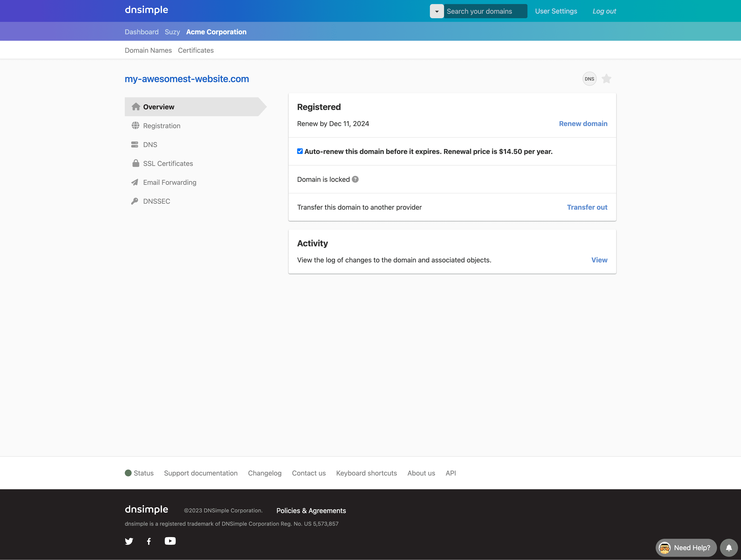Screen dimensions: 741x560
Task: Click the star/favorite icon
Action: click(x=606, y=79)
